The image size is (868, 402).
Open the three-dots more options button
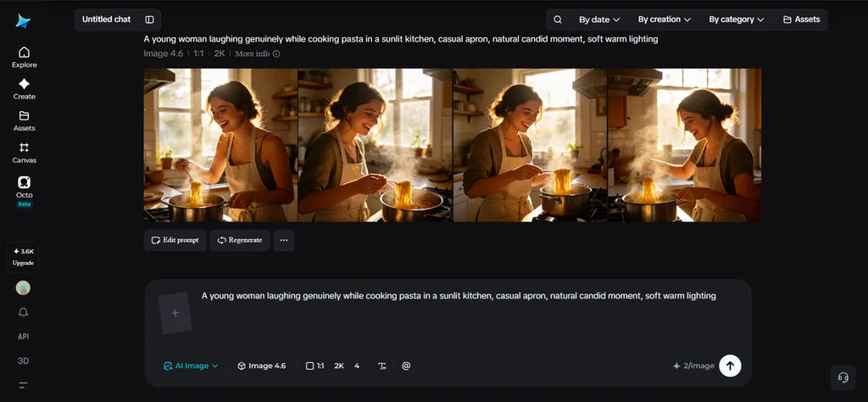click(x=284, y=240)
